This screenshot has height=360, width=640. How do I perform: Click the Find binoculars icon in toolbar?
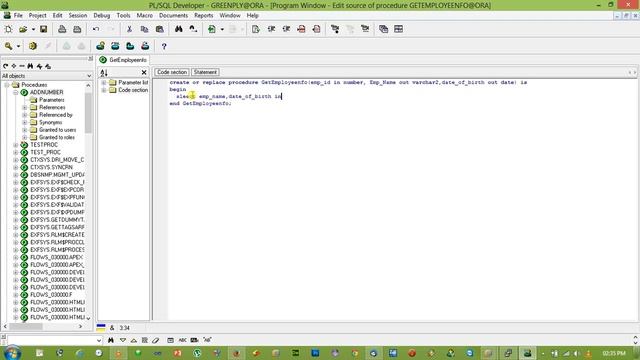pos(178,29)
